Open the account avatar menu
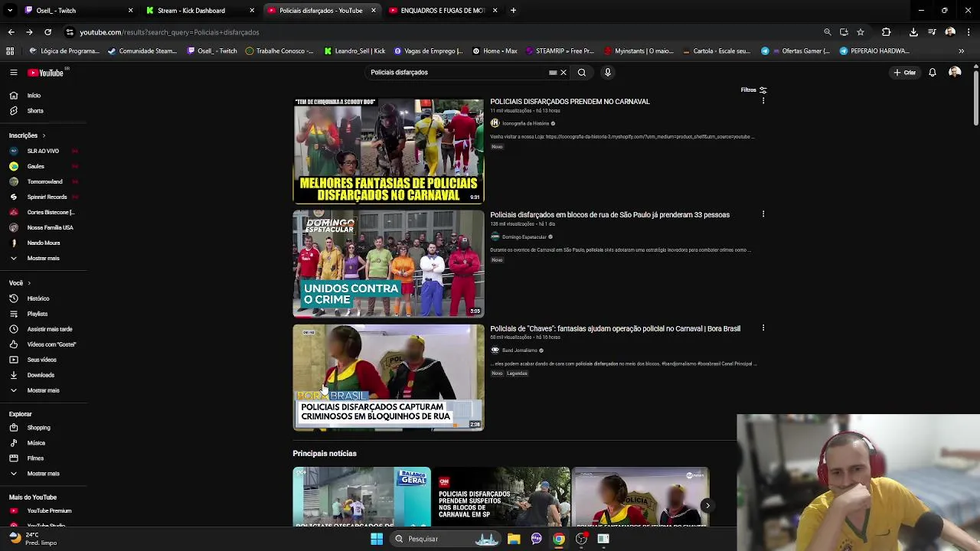The width and height of the screenshot is (980, 551). coord(955,73)
